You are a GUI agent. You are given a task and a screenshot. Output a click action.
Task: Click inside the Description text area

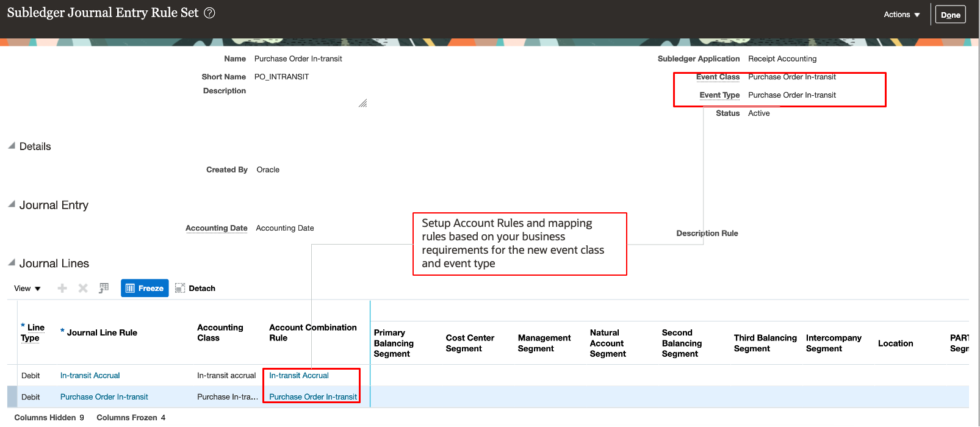310,98
